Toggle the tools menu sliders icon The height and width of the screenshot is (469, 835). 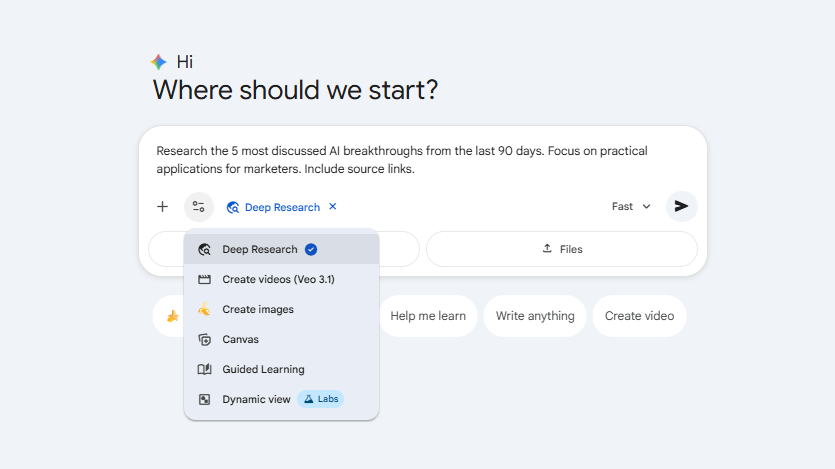199,207
